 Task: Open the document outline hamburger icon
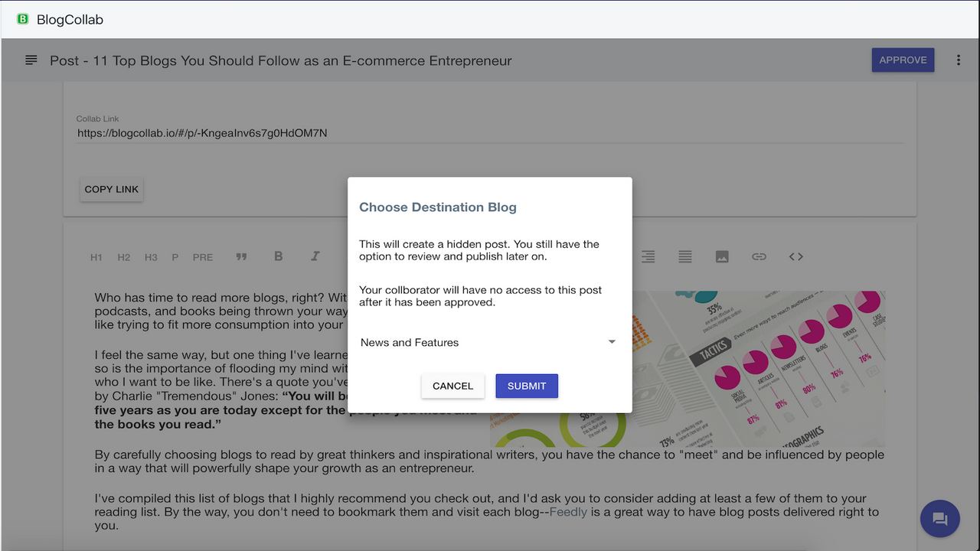(x=31, y=60)
